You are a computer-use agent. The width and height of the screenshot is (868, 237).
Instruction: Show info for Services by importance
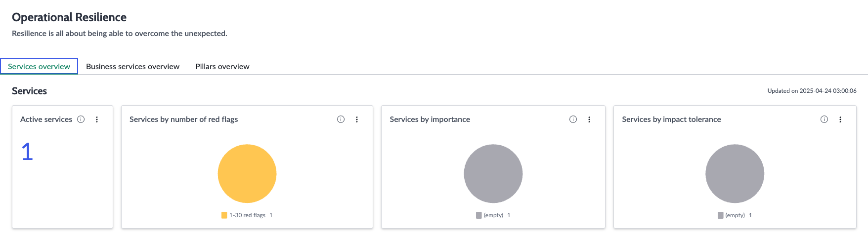point(573,119)
